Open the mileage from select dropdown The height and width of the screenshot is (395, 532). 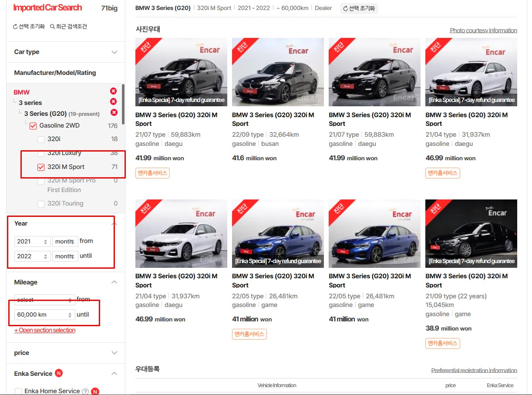44,300
